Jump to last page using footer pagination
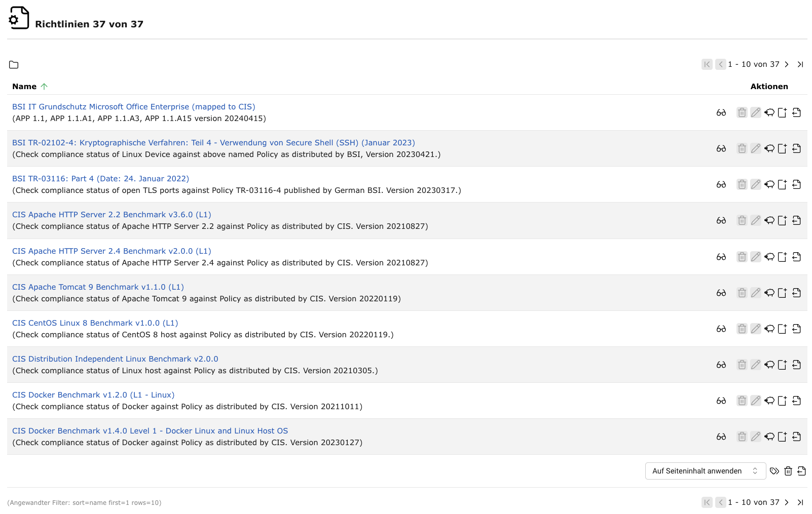 coord(800,502)
